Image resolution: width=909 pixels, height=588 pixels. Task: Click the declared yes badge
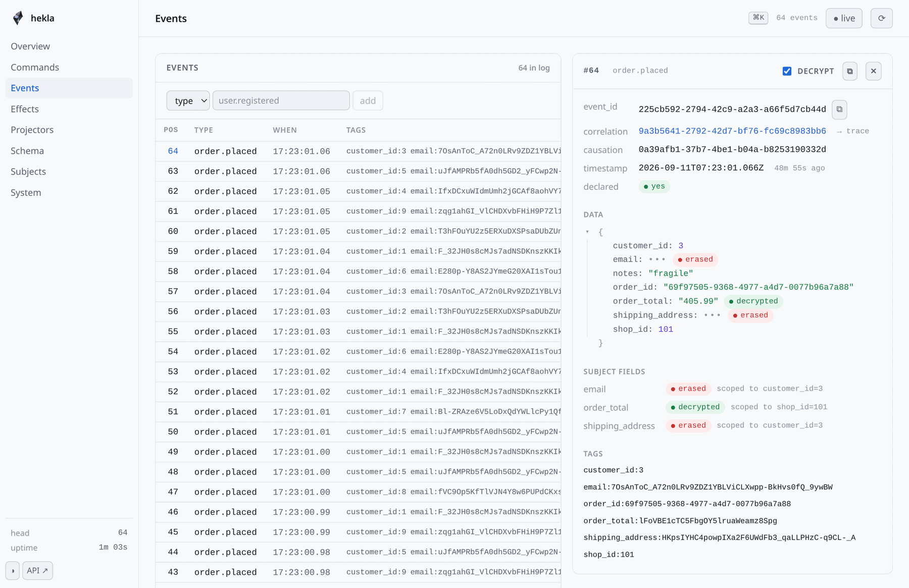click(654, 186)
